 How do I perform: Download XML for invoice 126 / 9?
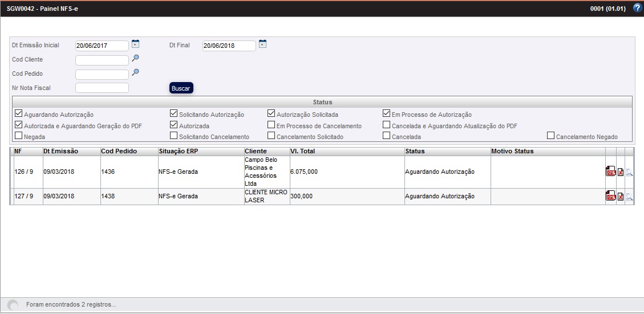pyautogui.click(x=610, y=173)
